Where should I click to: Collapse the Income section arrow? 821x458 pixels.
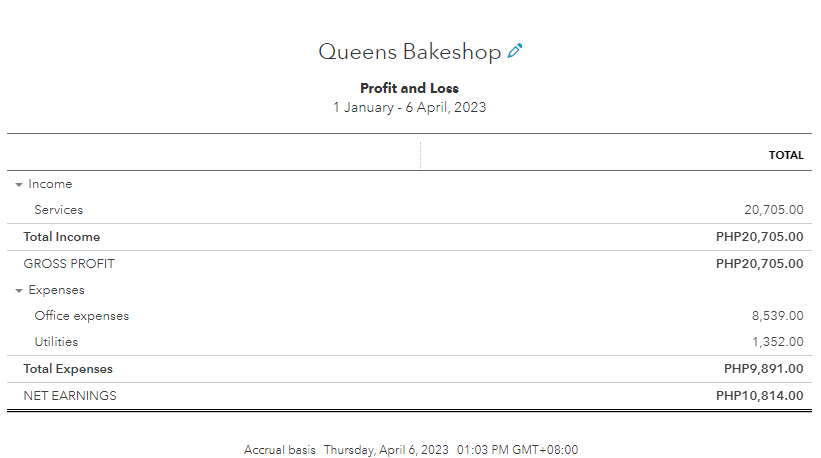(x=19, y=185)
